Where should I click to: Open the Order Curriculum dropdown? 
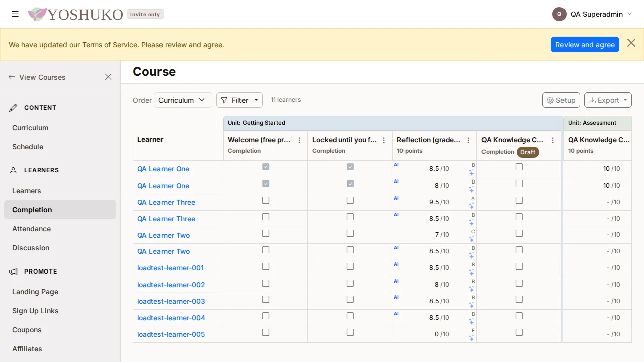[183, 100]
